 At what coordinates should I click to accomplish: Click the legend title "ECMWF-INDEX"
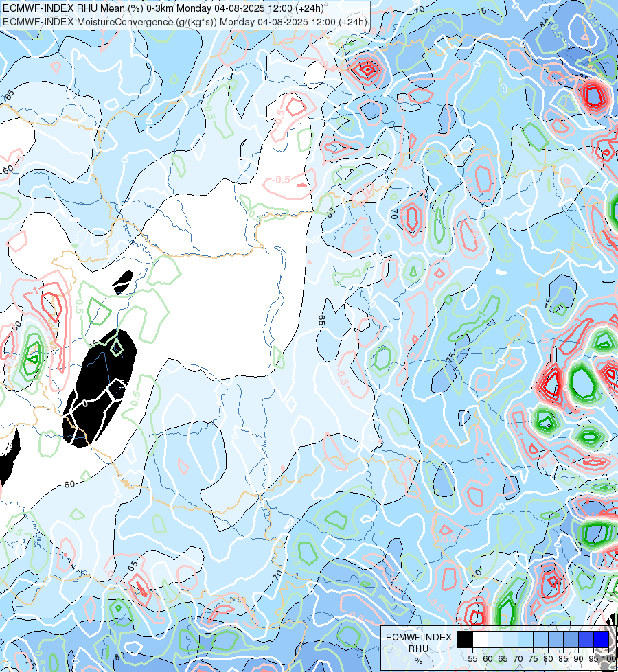[x=419, y=637]
